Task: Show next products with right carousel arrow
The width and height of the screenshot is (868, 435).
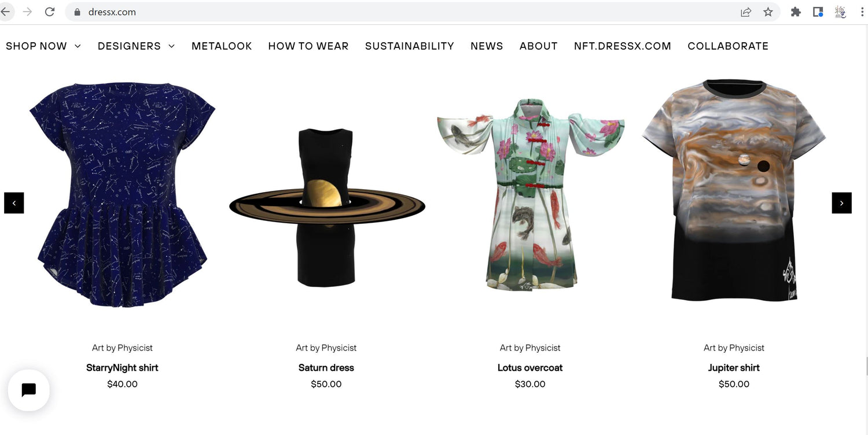Action: [x=842, y=203]
